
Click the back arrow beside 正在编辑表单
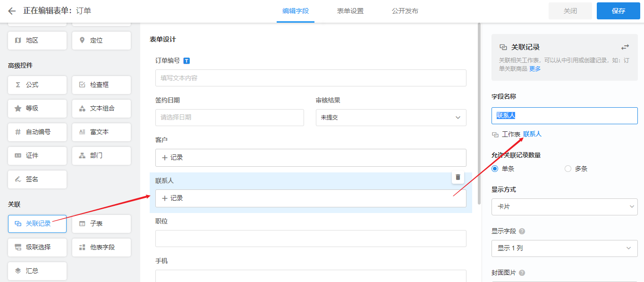12,11
